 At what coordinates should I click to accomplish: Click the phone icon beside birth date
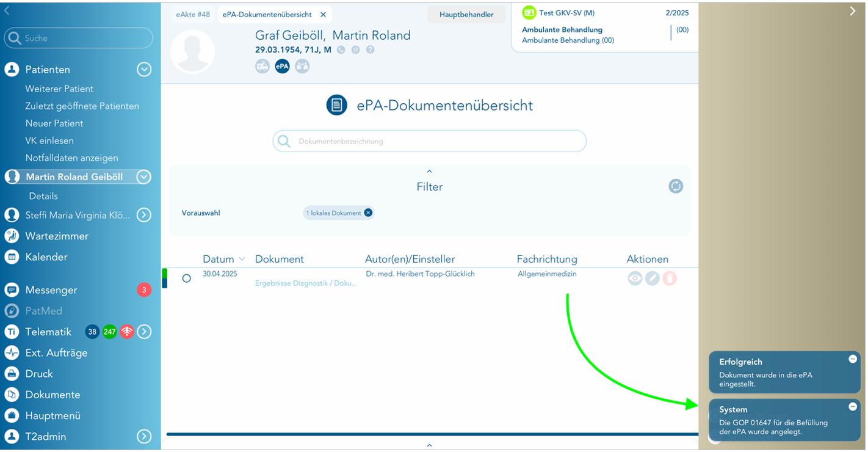tap(341, 50)
